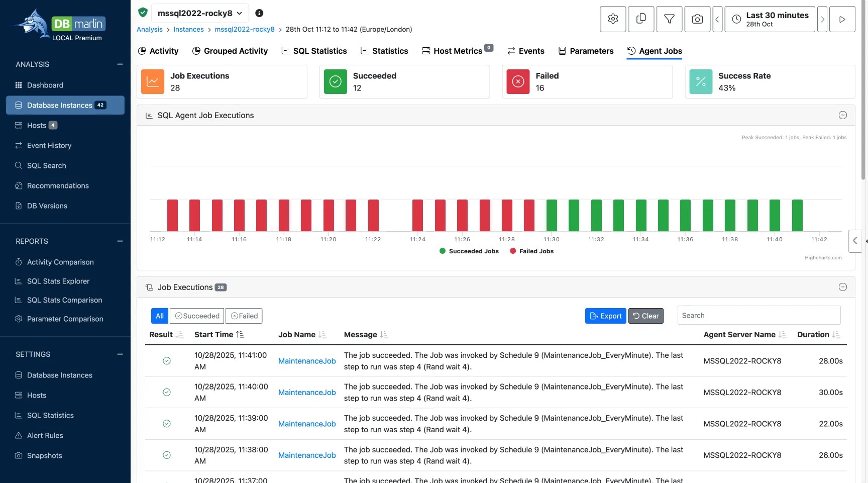The image size is (868, 483).
Task: Select the All filter button
Action: pyautogui.click(x=160, y=316)
